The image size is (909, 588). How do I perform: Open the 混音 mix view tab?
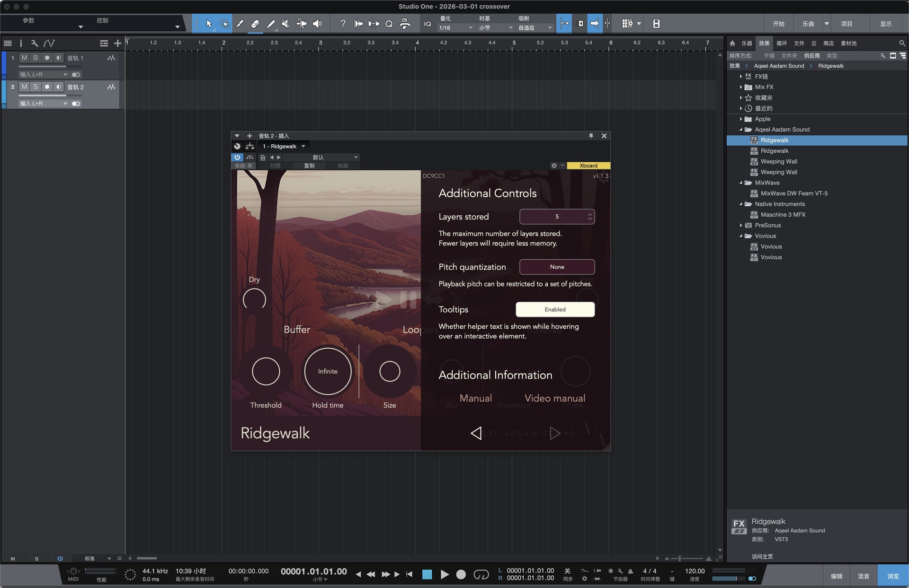click(x=863, y=576)
